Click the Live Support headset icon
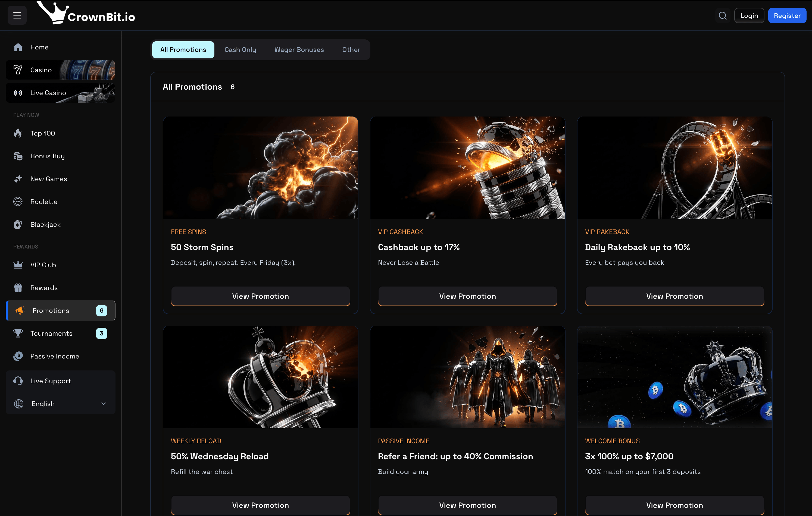812x516 pixels. pyautogui.click(x=18, y=381)
